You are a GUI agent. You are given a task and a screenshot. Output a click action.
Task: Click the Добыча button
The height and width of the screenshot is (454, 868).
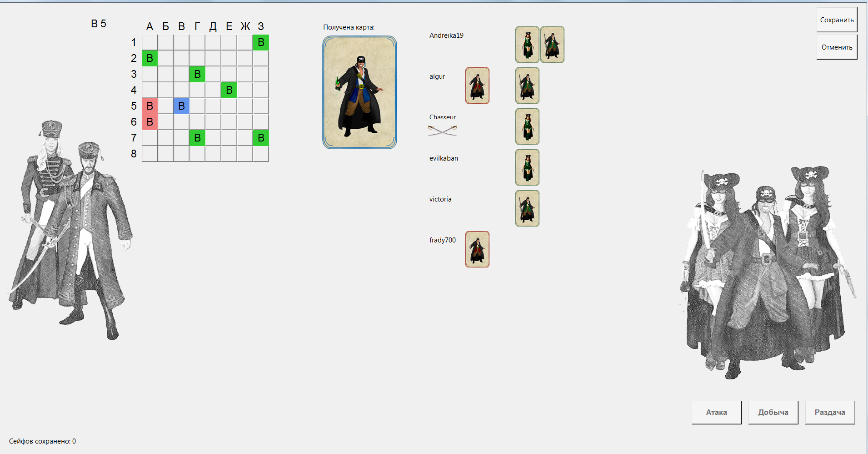point(773,412)
